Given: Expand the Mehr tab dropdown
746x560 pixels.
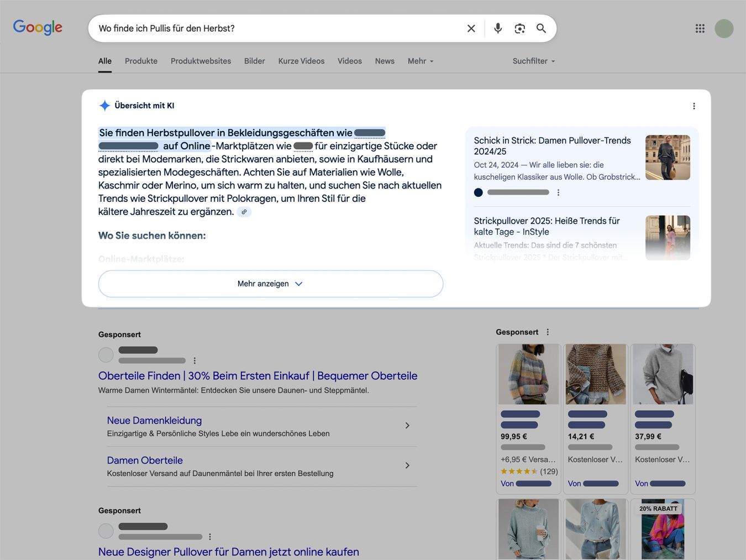Looking at the screenshot, I should [421, 61].
